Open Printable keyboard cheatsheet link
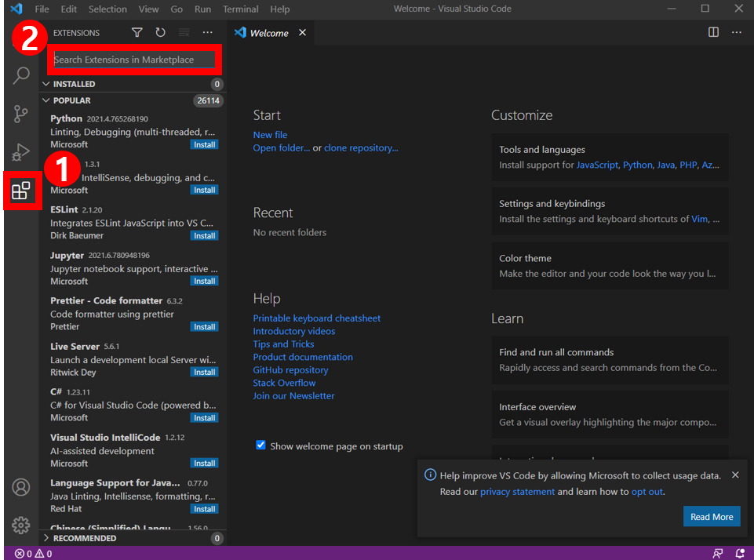754x560 pixels. pos(317,318)
